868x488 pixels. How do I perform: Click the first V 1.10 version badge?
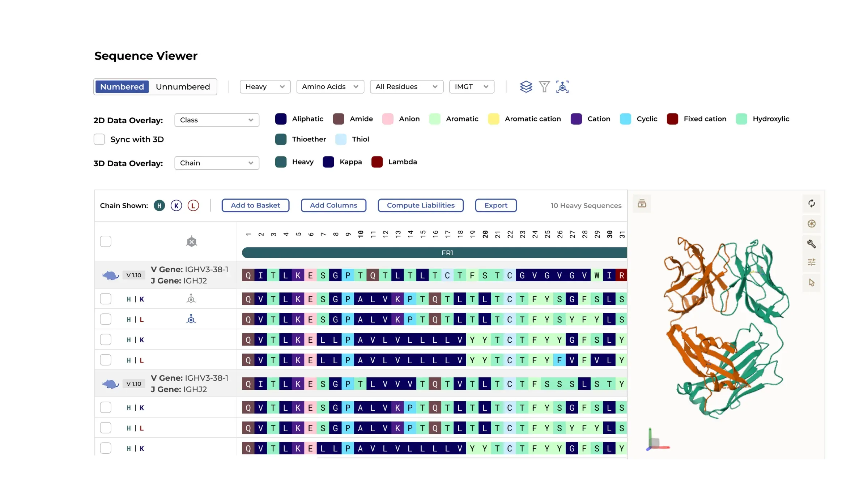point(134,275)
